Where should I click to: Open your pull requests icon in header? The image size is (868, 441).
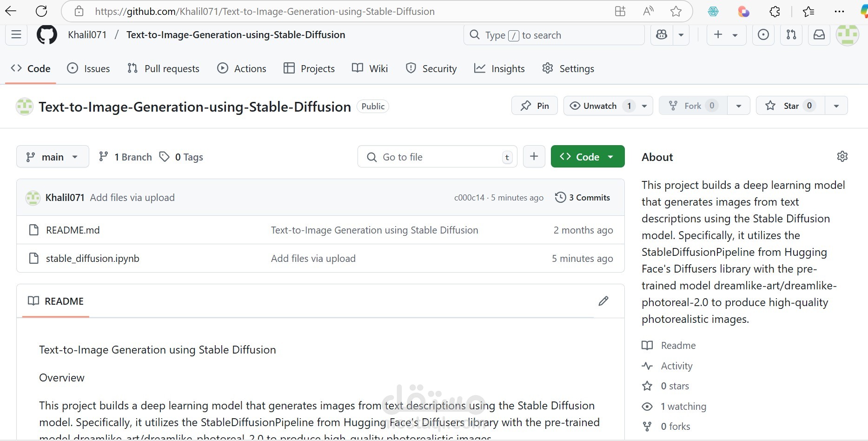click(791, 35)
